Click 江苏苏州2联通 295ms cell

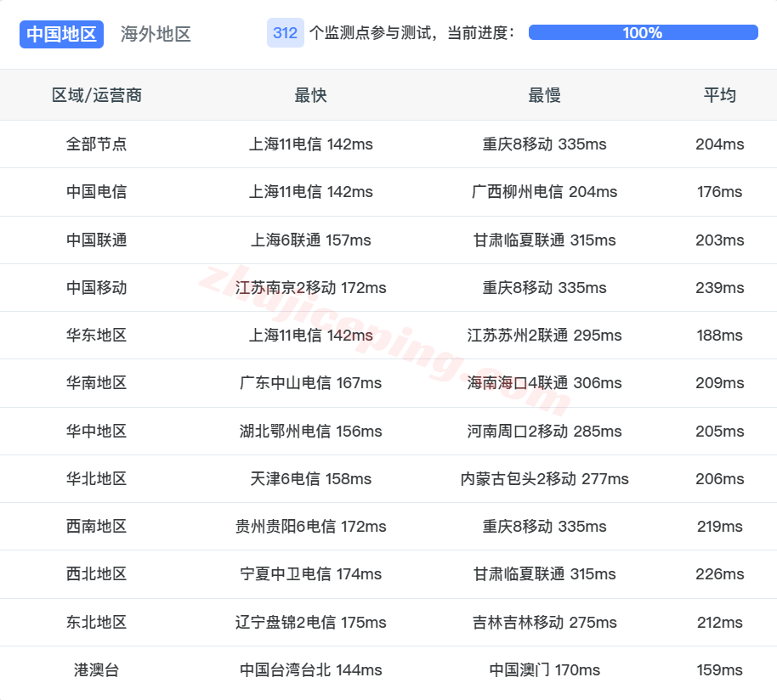tap(544, 336)
